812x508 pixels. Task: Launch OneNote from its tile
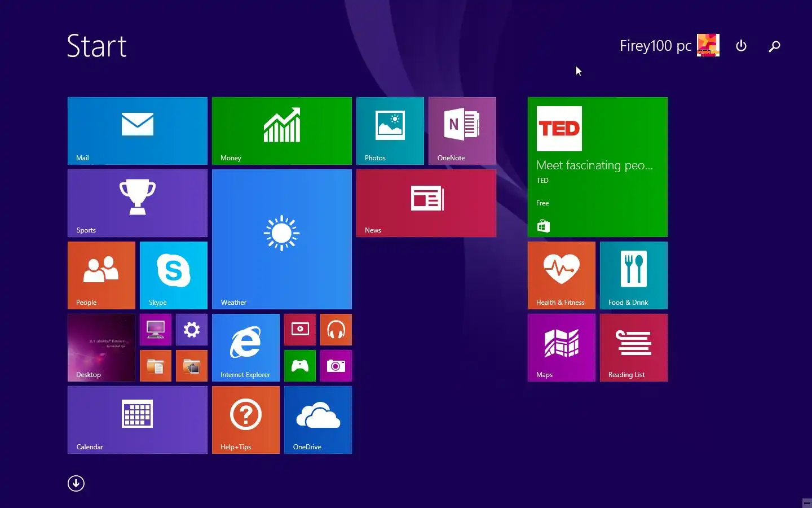pos(462,131)
